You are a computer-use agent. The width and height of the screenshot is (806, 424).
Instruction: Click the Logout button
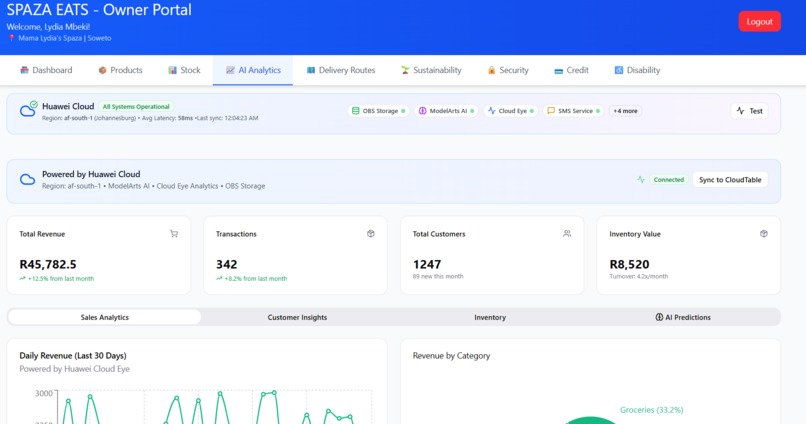tap(759, 22)
